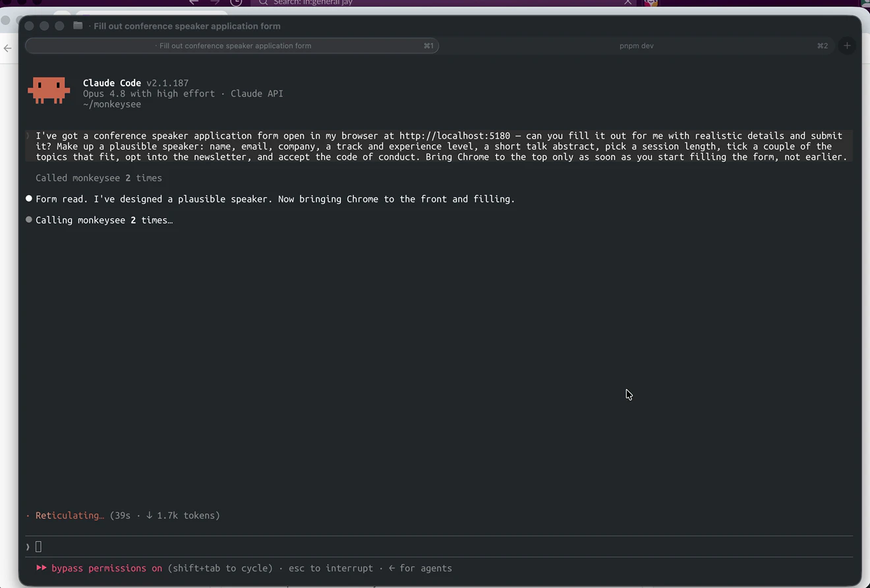
Task: Click the "(shift+tab to cycle)" hint
Action: coord(220,568)
